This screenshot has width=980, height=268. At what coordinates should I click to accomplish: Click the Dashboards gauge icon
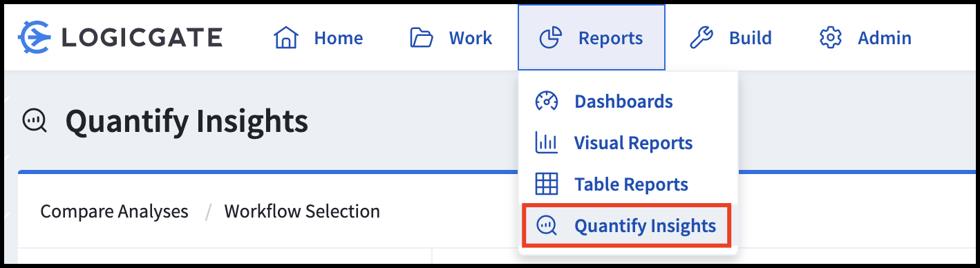547,101
